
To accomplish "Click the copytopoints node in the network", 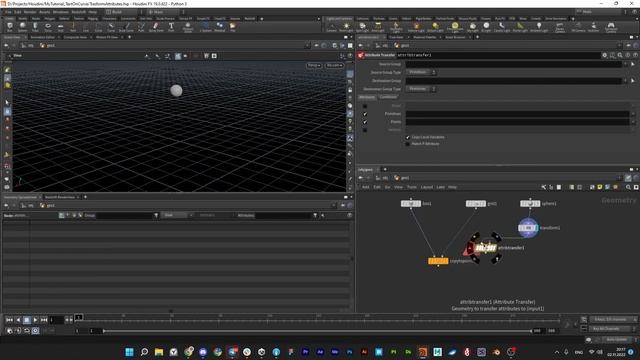I will tap(438, 261).
